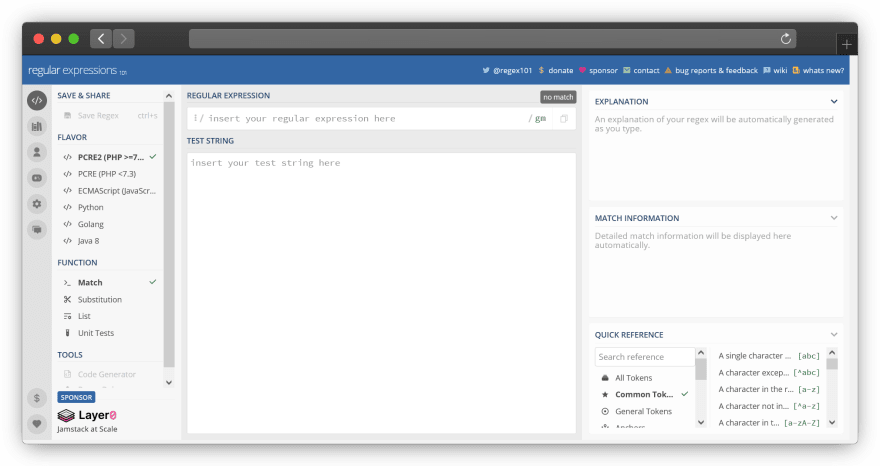Select the Unit Tests function
880x466 pixels.
109,333
